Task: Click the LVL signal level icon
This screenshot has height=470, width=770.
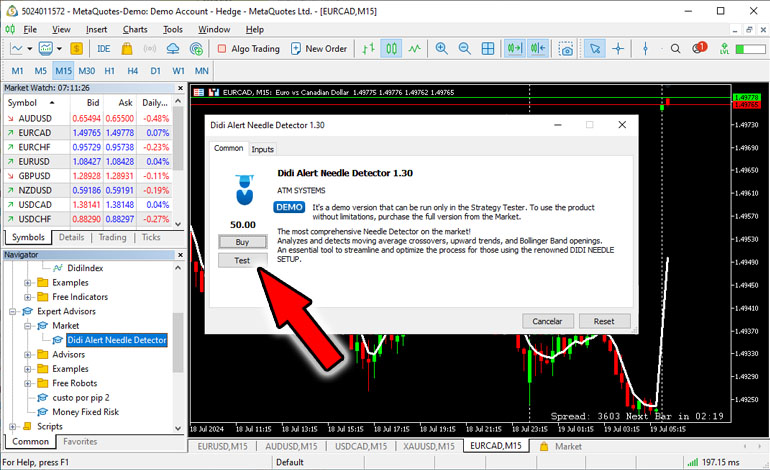Action: (x=724, y=49)
